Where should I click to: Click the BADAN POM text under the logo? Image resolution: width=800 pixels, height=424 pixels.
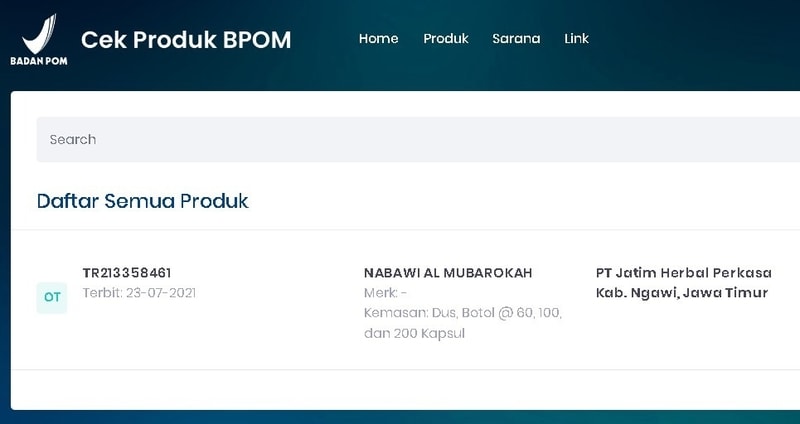click(39, 61)
